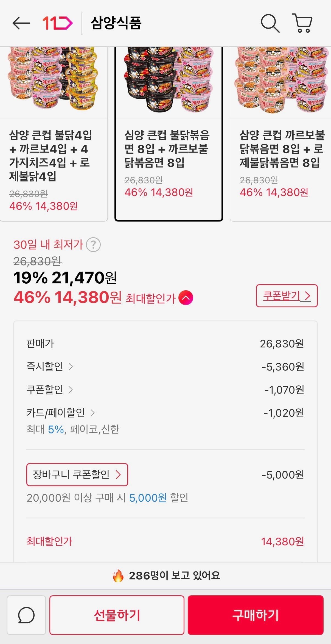Expand 쿠폰할인 details
The height and width of the screenshot is (644, 331).
tap(49, 389)
